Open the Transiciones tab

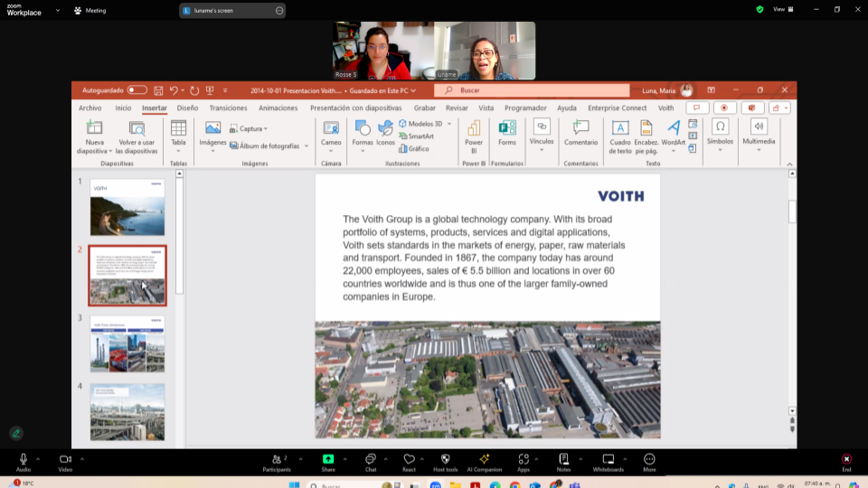tap(228, 108)
